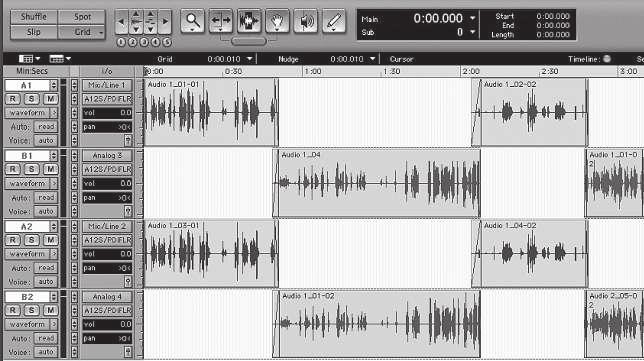Image resolution: width=644 pixels, height=361 pixels.
Task: Select the Grabber hand tool
Action: [277, 21]
